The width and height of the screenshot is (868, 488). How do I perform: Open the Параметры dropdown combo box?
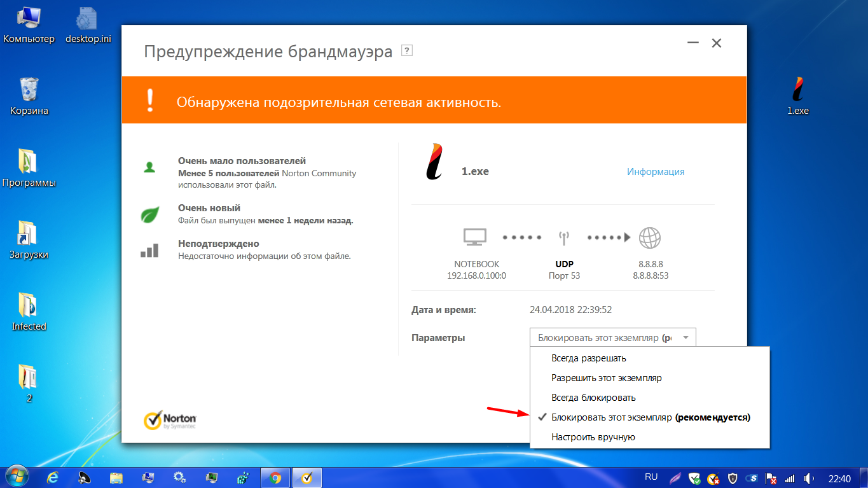[613, 338]
